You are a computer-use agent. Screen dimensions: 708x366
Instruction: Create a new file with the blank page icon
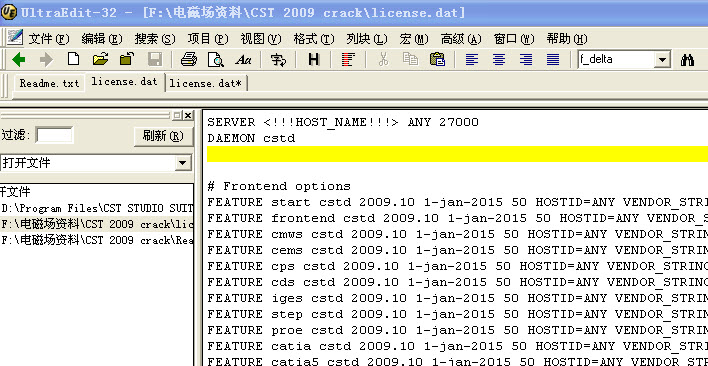point(73,60)
